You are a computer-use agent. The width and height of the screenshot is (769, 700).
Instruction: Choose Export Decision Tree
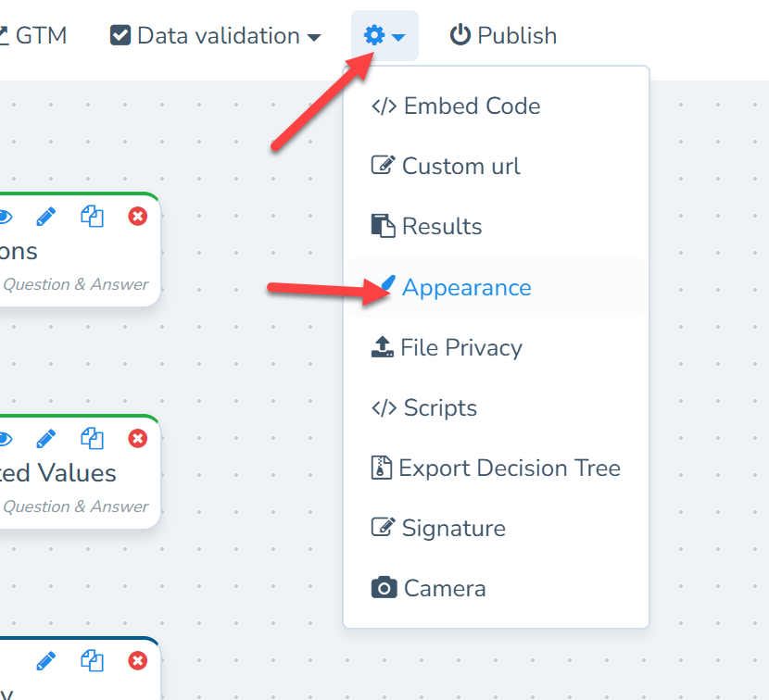[x=509, y=469]
